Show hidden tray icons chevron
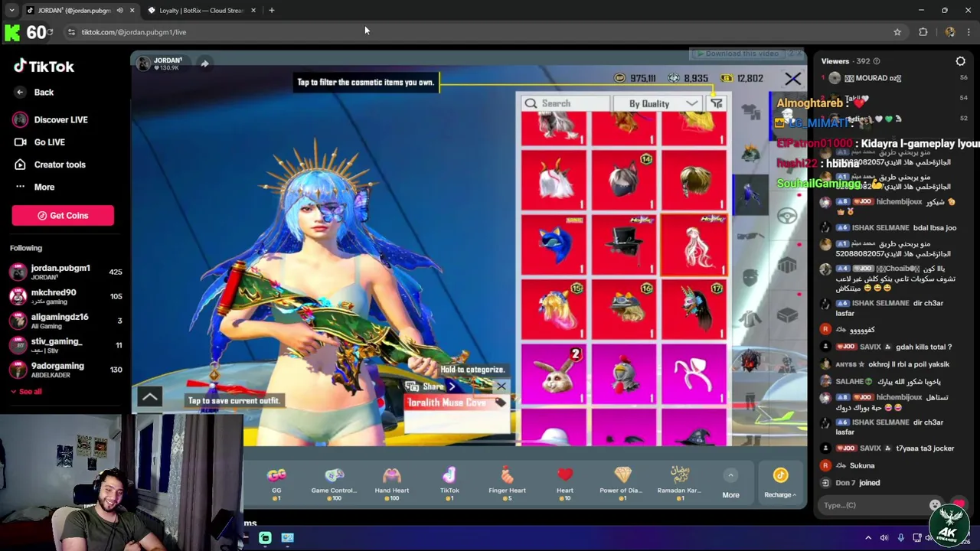 [867, 538]
